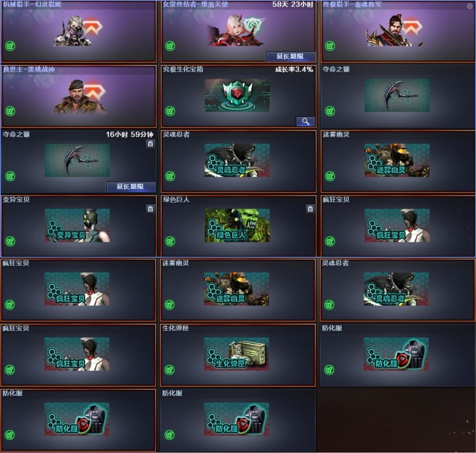
Task: Click green badge on 生化弹匣 card
Action: (x=169, y=370)
